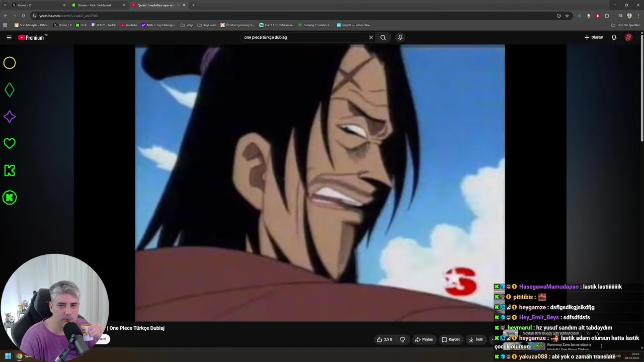Screen dimensions: 644x362
Task: Expand the Vorp bookmark folder
Action: pyautogui.click(x=187, y=25)
